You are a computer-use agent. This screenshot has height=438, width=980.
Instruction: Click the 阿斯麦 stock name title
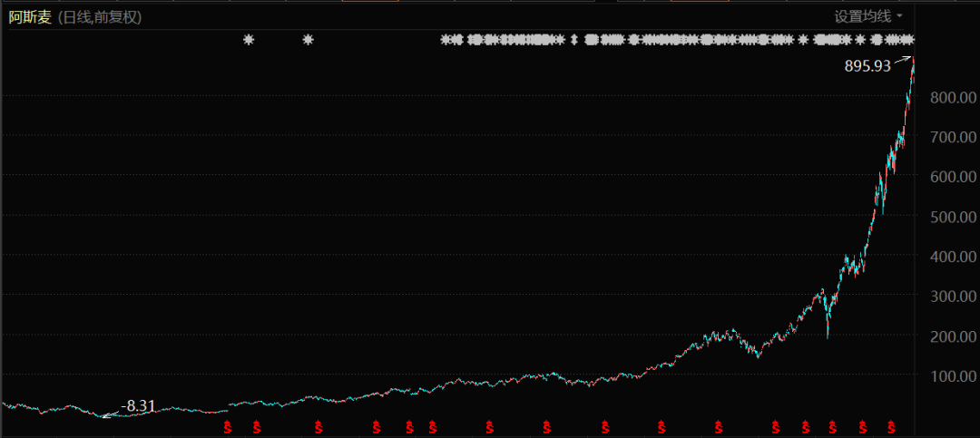coord(31,17)
